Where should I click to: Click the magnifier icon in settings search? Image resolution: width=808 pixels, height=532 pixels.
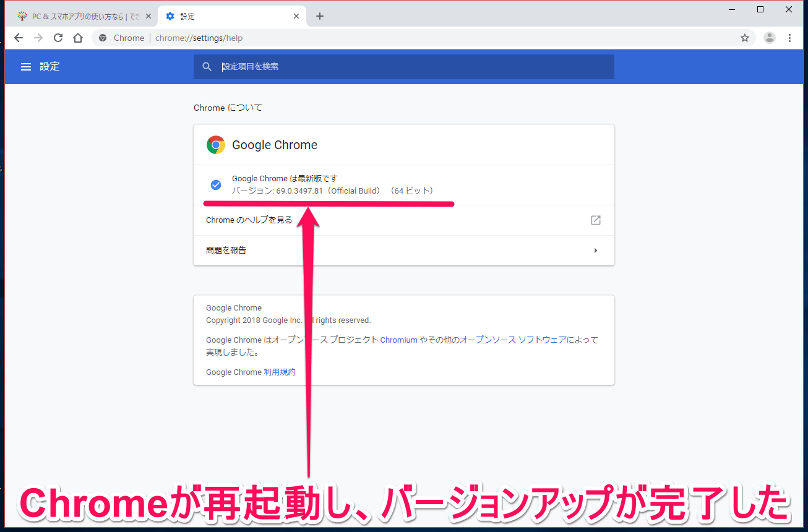pos(207,66)
